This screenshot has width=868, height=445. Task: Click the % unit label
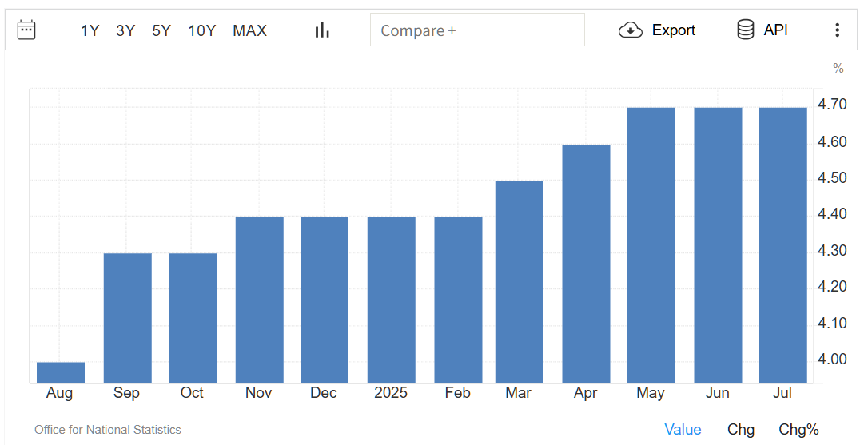click(x=838, y=68)
